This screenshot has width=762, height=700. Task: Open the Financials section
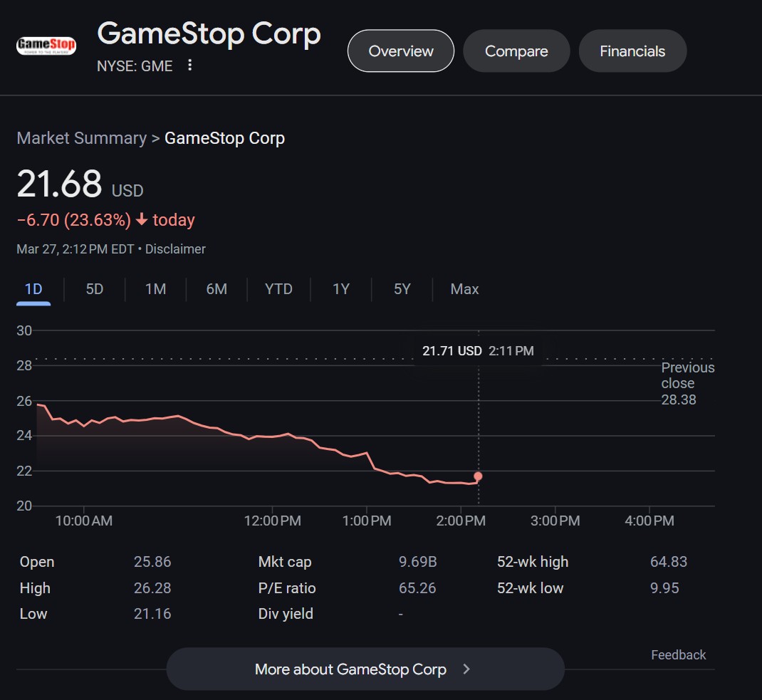(x=632, y=51)
